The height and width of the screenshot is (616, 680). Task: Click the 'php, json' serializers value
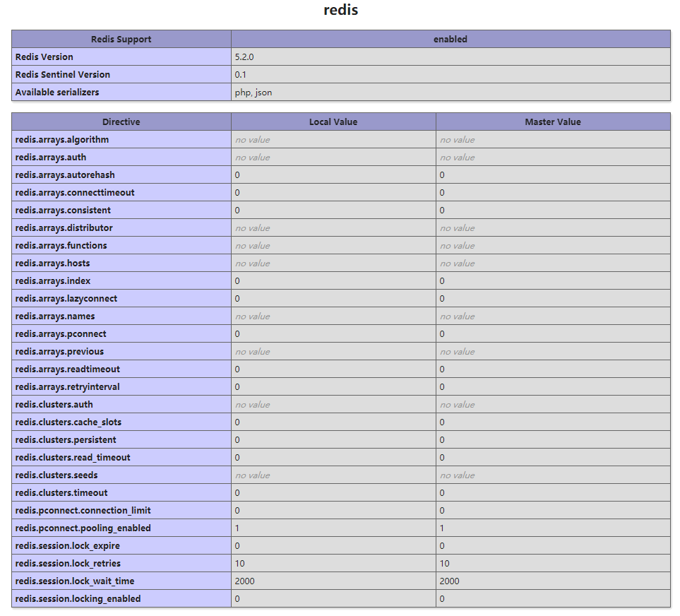pos(253,93)
